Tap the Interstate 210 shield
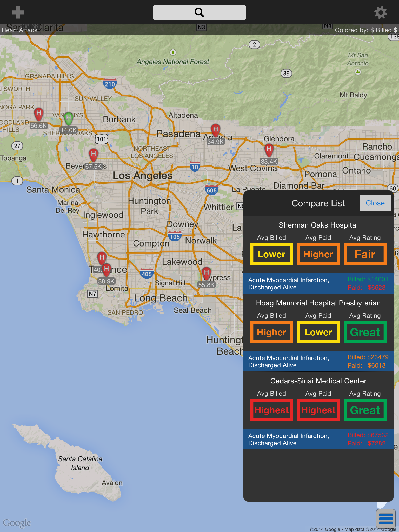This screenshot has height=532, width=399. point(110,84)
